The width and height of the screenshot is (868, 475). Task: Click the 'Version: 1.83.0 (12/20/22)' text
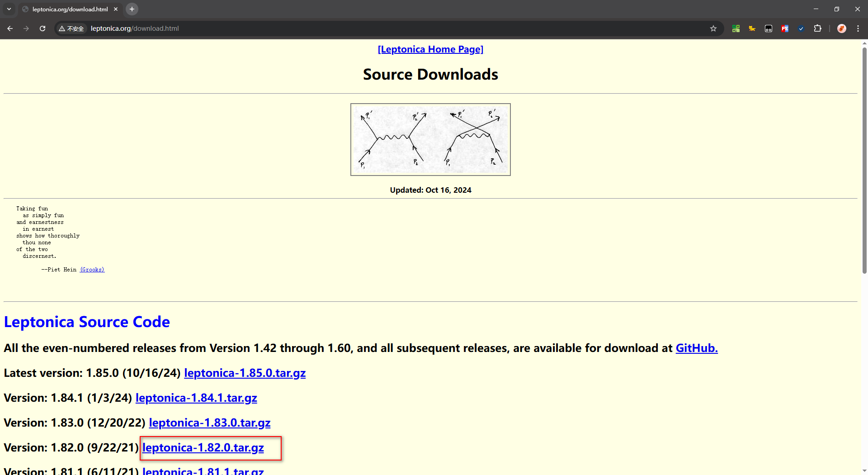[x=75, y=423]
